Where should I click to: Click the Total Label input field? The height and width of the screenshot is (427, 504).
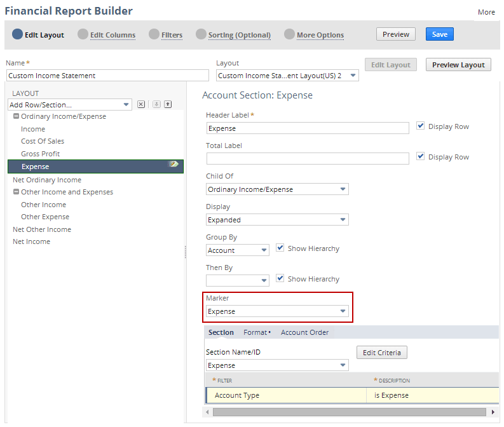pos(308,158)
